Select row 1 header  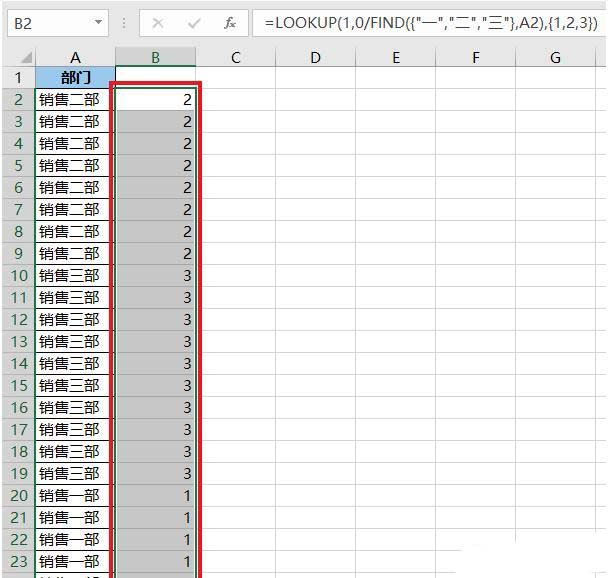click(18, 78)
